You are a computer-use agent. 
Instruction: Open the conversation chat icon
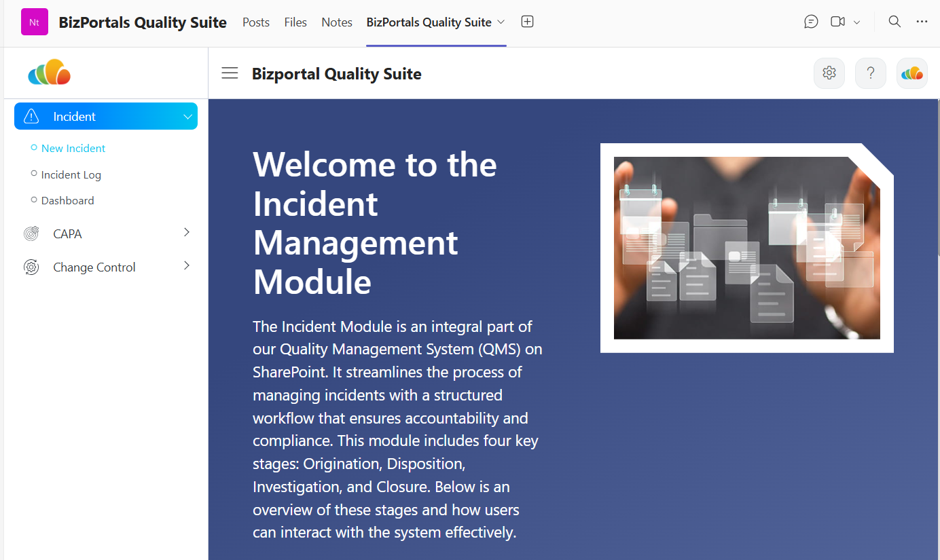(x=811, y=22)
